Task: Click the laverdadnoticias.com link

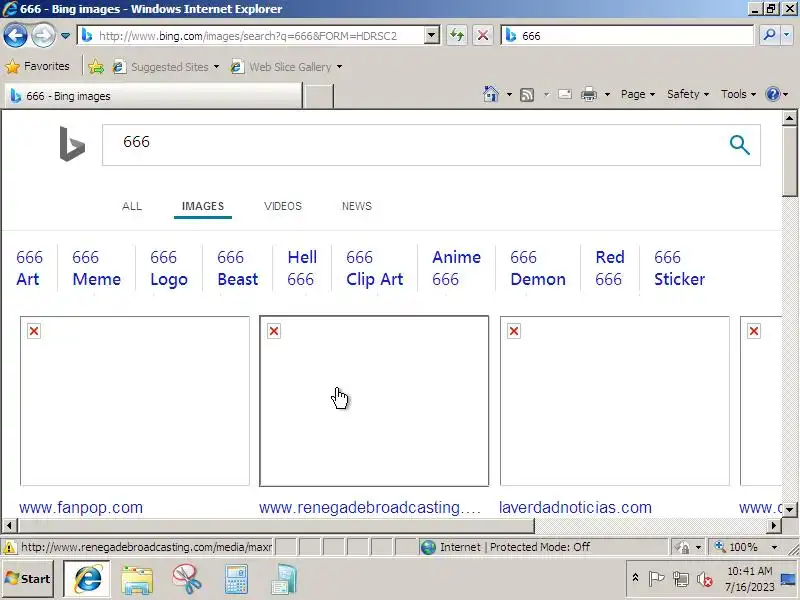Action: [x=575, y=508]
